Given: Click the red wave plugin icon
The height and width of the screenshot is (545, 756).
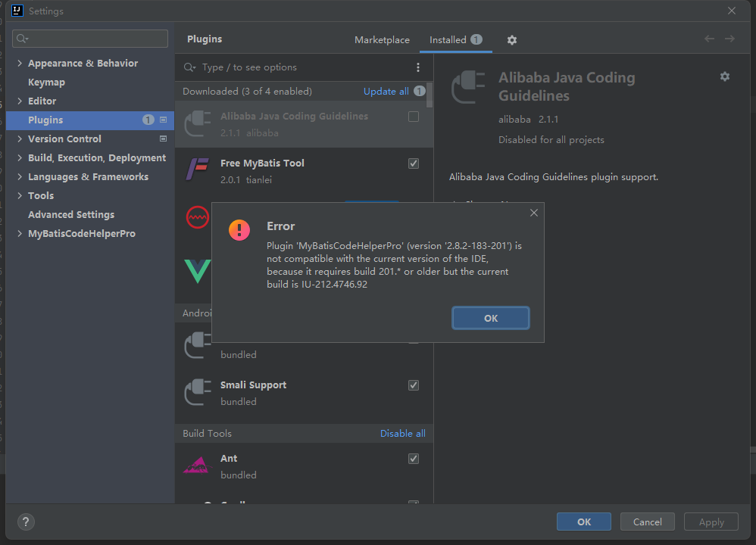Looking at the screenshot, I should click(x=198, y=217).
